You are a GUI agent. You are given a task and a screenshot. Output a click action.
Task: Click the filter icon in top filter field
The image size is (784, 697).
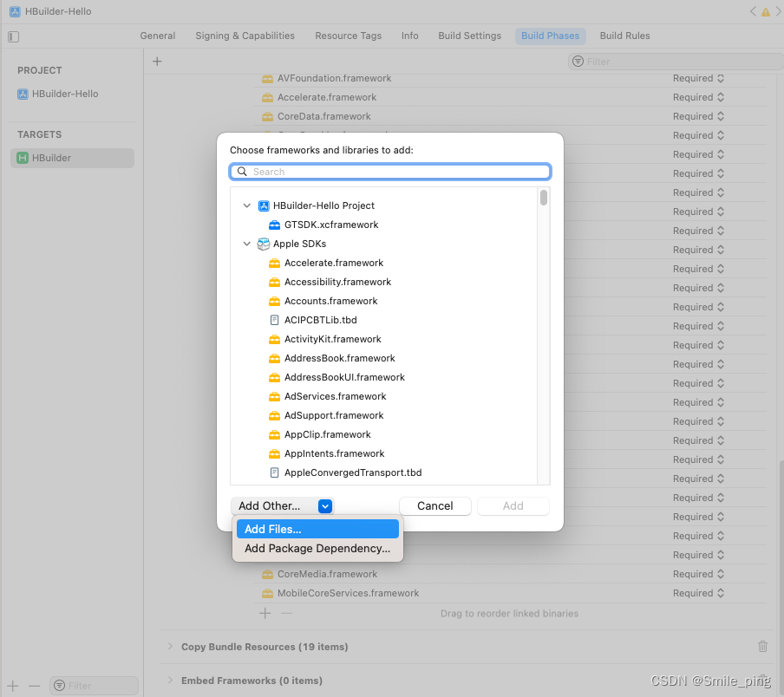(578, 62)
